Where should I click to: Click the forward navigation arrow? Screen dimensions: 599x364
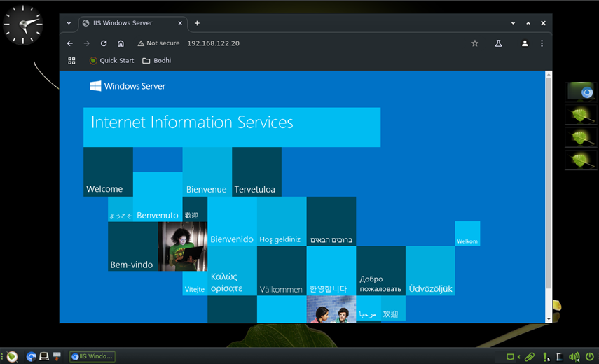click(87, 43)
